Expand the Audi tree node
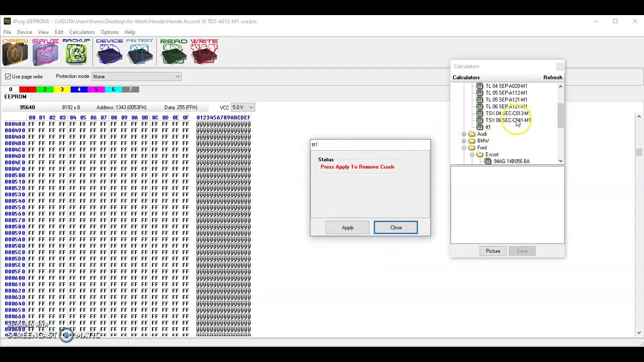644x362 pixels. click(x=464, y=134)
